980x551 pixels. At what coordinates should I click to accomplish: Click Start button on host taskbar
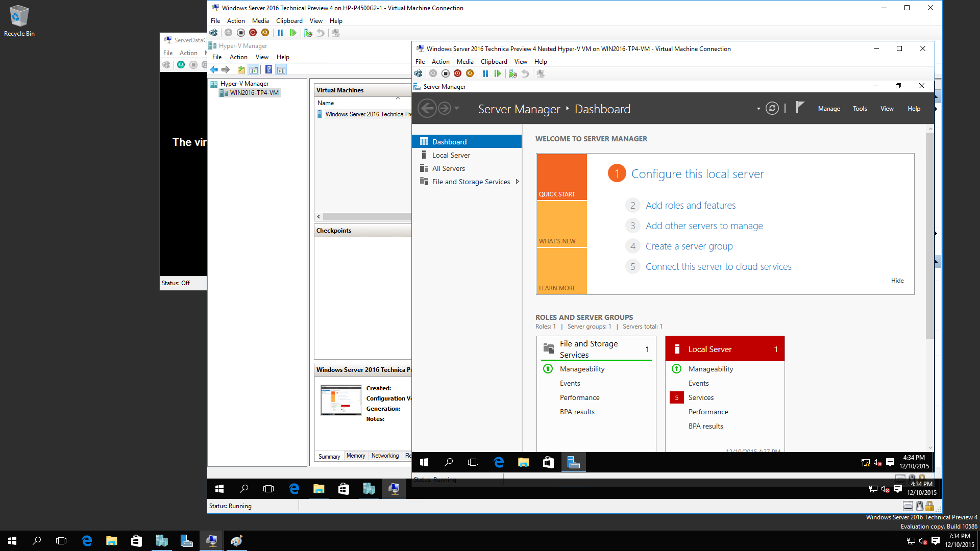pyautogui.click(x=12, y=541)
